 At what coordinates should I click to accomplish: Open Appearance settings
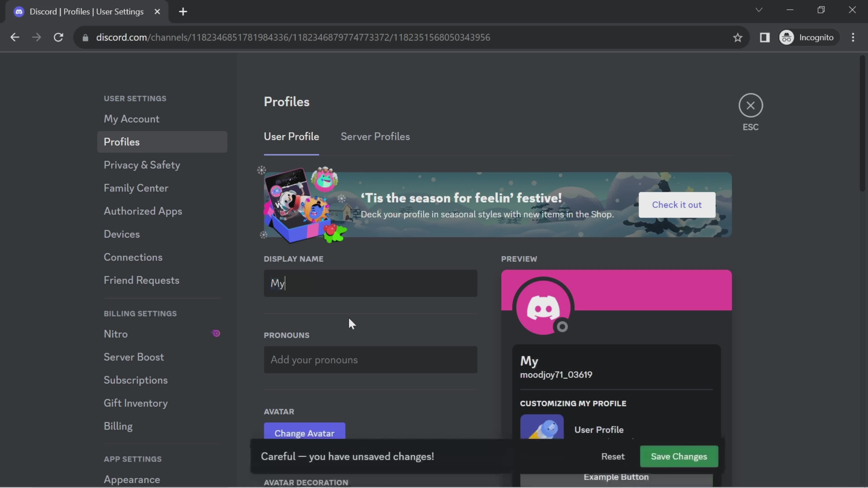(162, 479)
